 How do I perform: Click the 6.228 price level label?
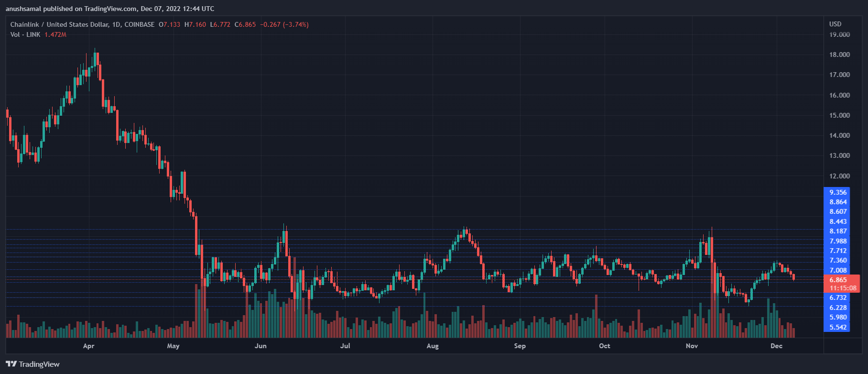point(838,308)
